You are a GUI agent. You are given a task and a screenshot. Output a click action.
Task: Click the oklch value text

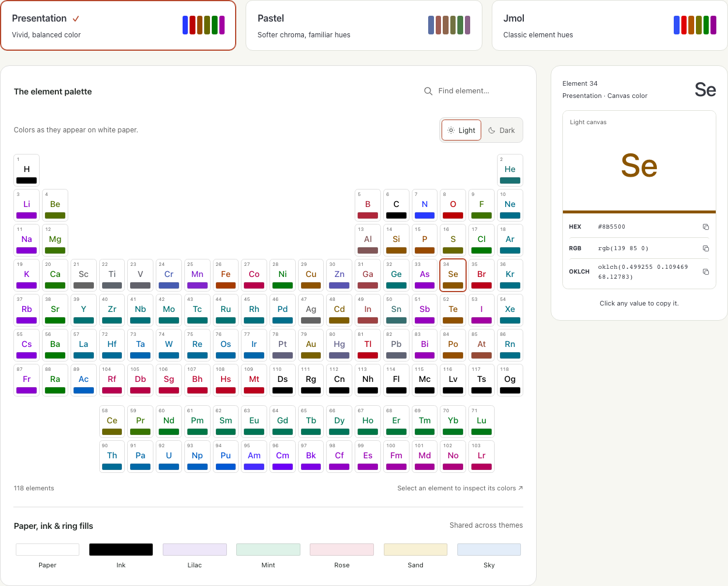(643, 272)
